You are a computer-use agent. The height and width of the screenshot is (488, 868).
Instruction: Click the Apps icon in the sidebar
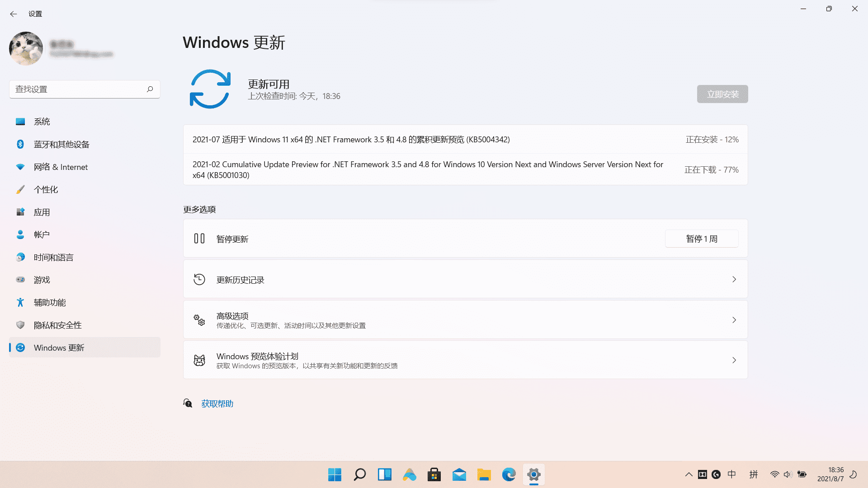click(20, 212)
